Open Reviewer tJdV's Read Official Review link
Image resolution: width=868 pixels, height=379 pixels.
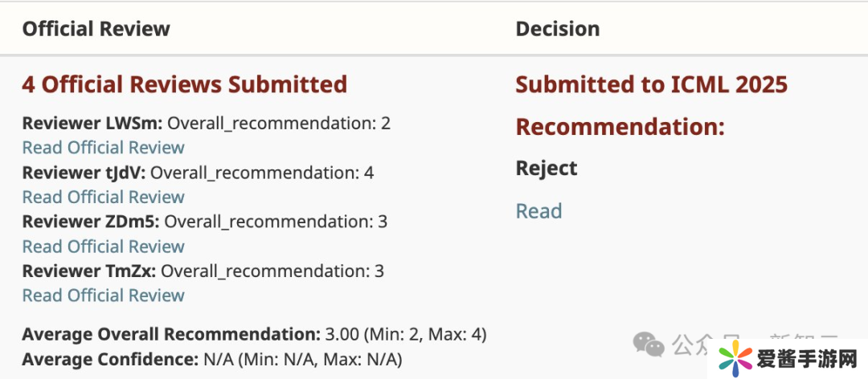point(104,198)
